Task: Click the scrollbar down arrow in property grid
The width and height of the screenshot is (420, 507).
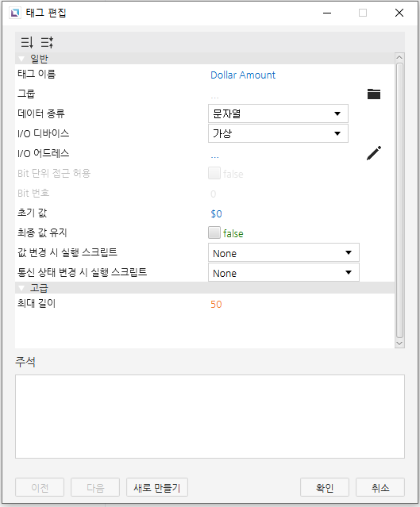Action: tap(399, 344)
